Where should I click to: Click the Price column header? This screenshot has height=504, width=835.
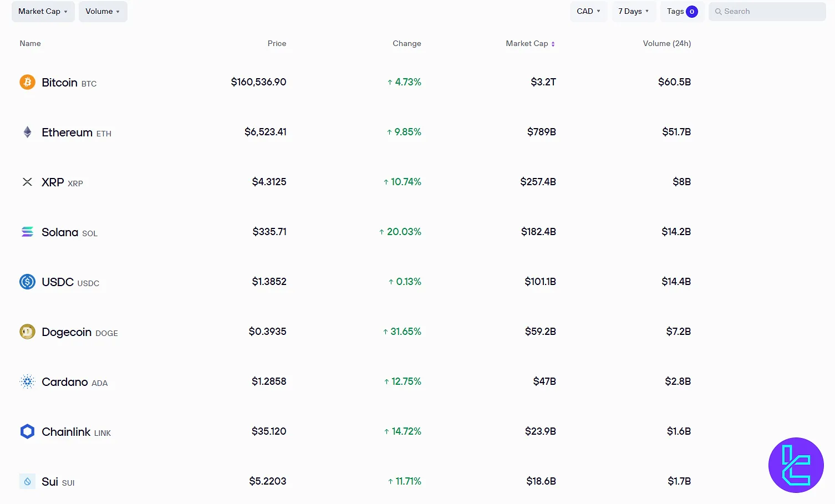(277, 43)
